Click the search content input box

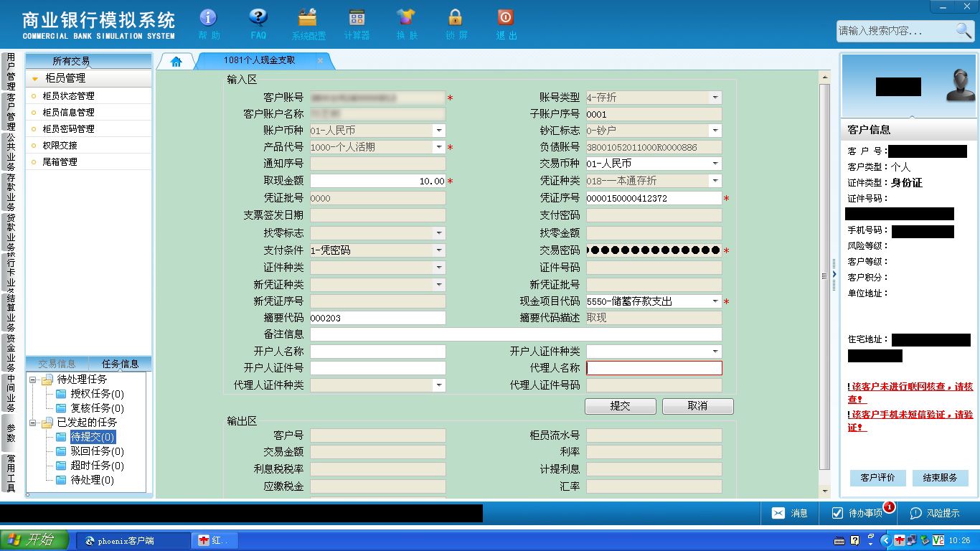895,31
